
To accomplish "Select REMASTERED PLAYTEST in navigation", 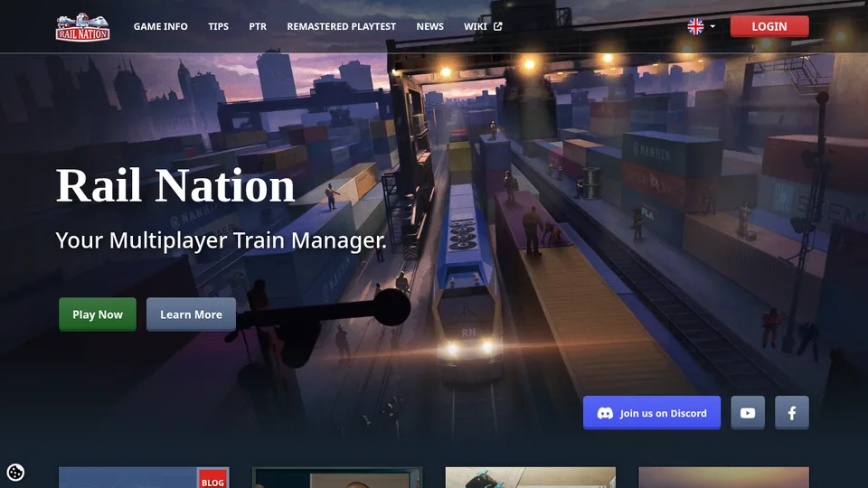I will [x=341, y=26].
